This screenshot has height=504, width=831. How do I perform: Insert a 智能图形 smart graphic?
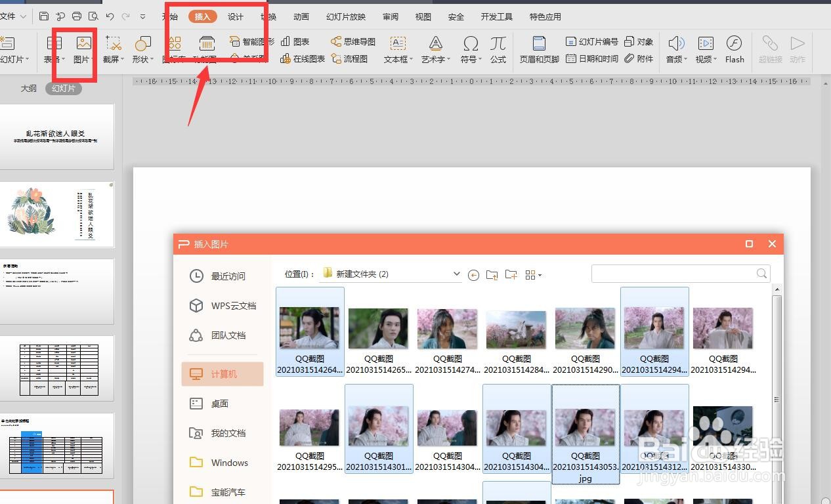252,41
